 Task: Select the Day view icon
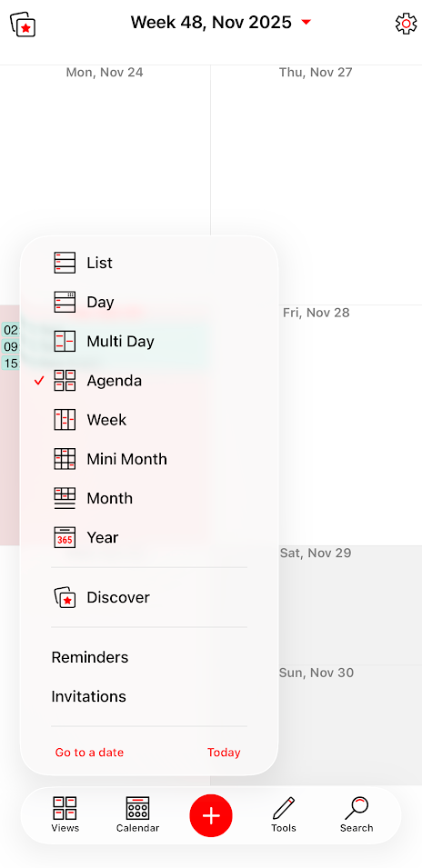point(65,302)
